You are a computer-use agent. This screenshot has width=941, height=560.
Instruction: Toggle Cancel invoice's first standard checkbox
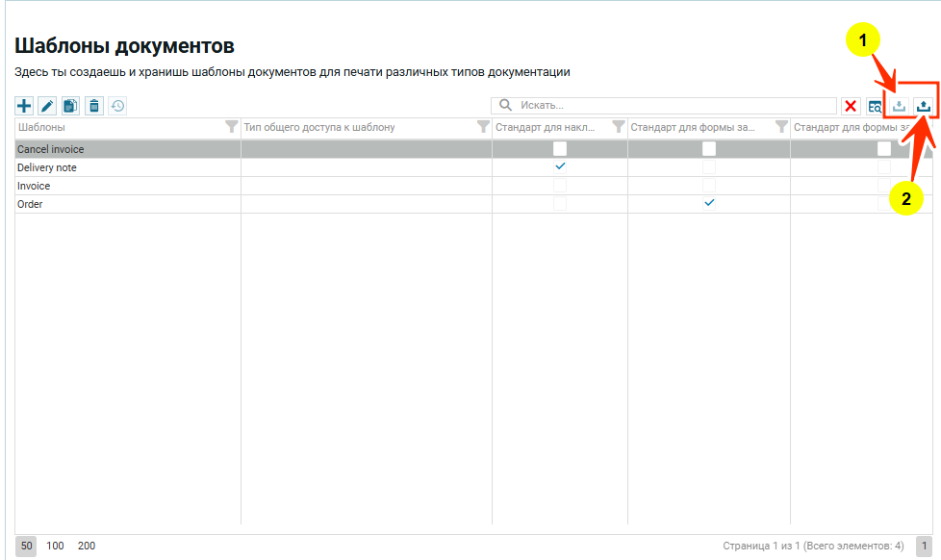(x=560, y=149)
